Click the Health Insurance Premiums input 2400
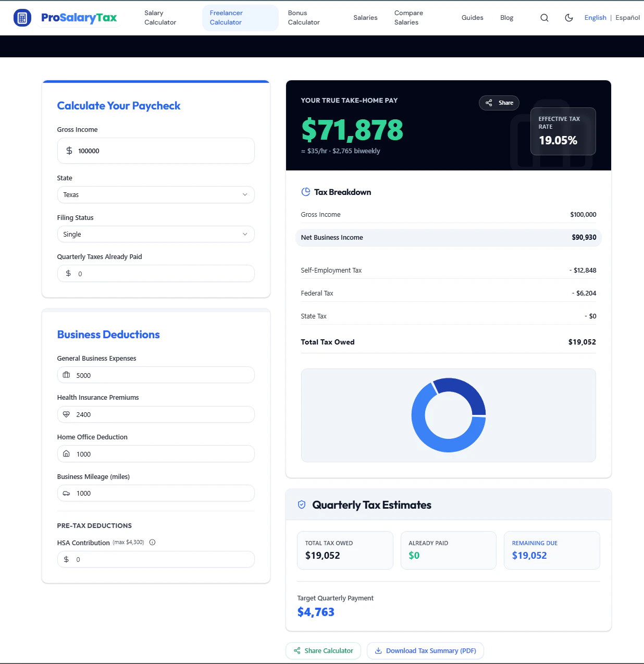Image resolution: width=644 pixels, height=664 pixels. coord(156,414)
